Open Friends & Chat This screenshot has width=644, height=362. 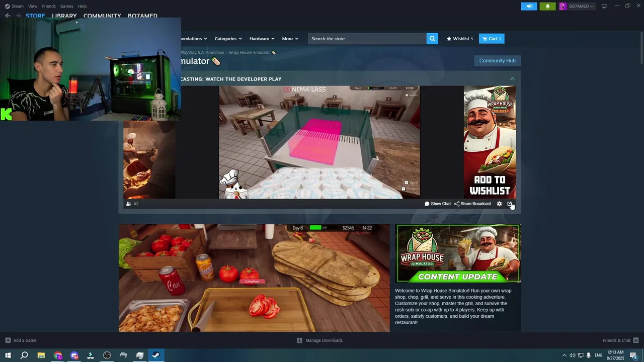pos(621,340)
